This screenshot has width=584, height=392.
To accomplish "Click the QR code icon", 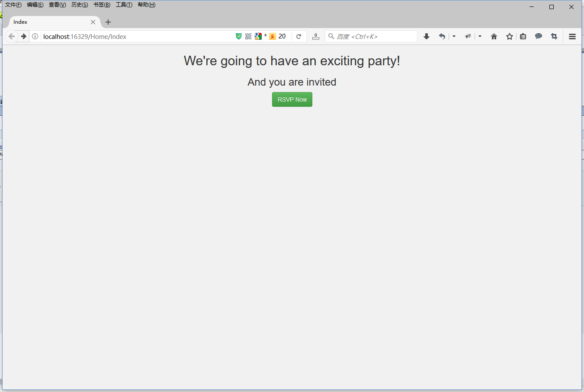I will coord(248,36).
